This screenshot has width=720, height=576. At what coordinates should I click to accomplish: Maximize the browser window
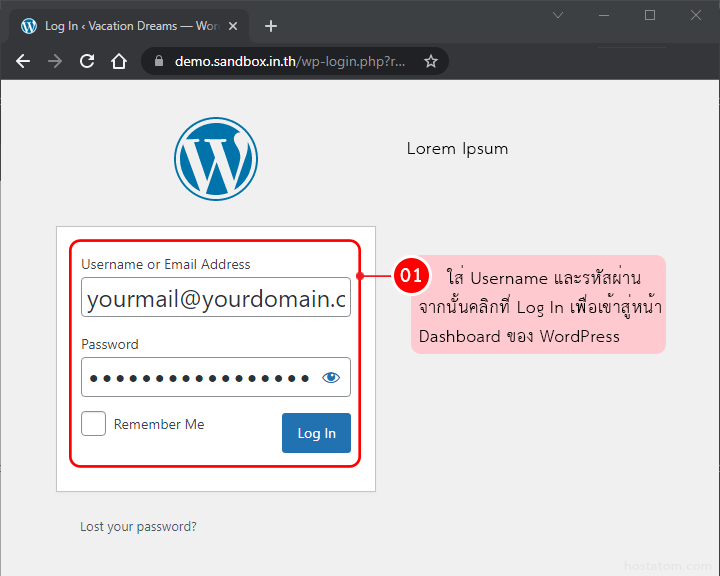click(650, 15)
